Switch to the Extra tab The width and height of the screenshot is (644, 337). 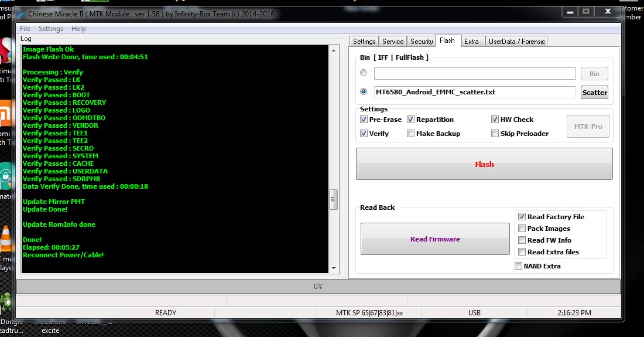[x=471, y=42]
